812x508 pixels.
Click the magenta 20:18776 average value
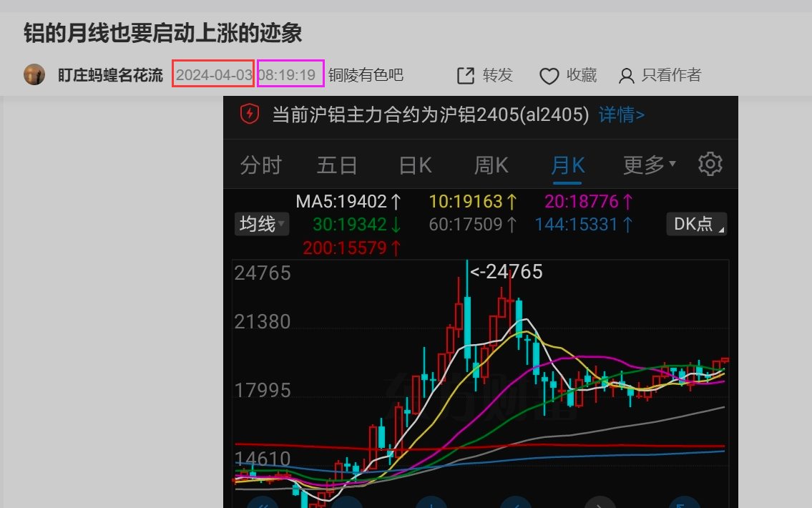pyautogui.click(x=588, y=202)
